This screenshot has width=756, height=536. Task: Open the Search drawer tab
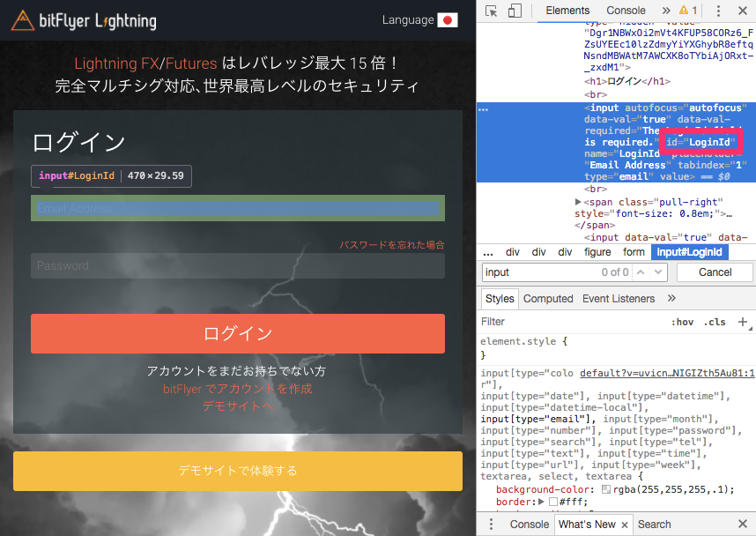(x=654, y=525)
